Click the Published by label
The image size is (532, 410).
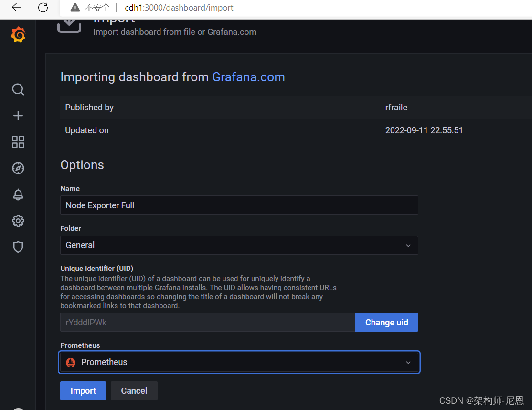(x=89, y=107)
